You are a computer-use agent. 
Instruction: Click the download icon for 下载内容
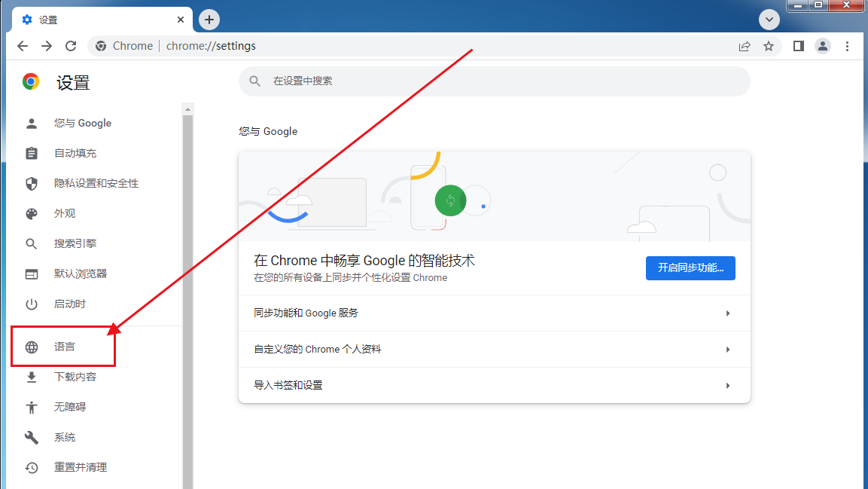coord(32,377)
